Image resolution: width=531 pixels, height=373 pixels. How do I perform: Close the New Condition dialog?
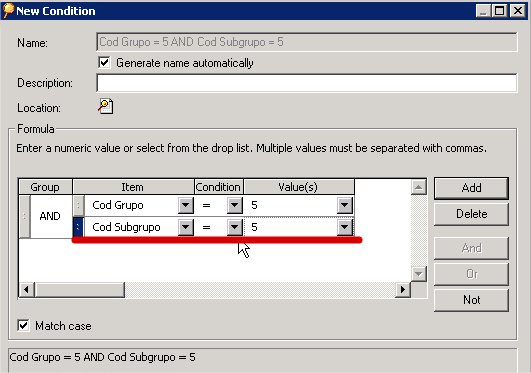(518, 11)
